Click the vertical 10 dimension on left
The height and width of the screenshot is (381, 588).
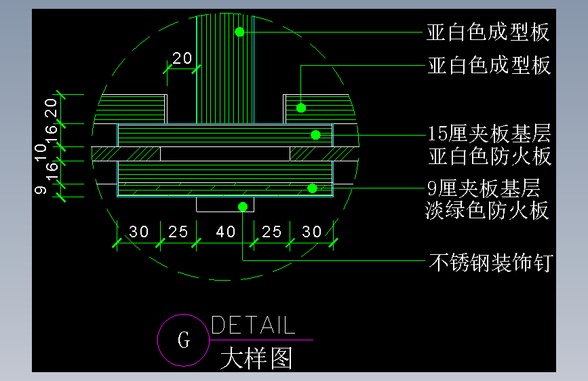click(41, 153)
